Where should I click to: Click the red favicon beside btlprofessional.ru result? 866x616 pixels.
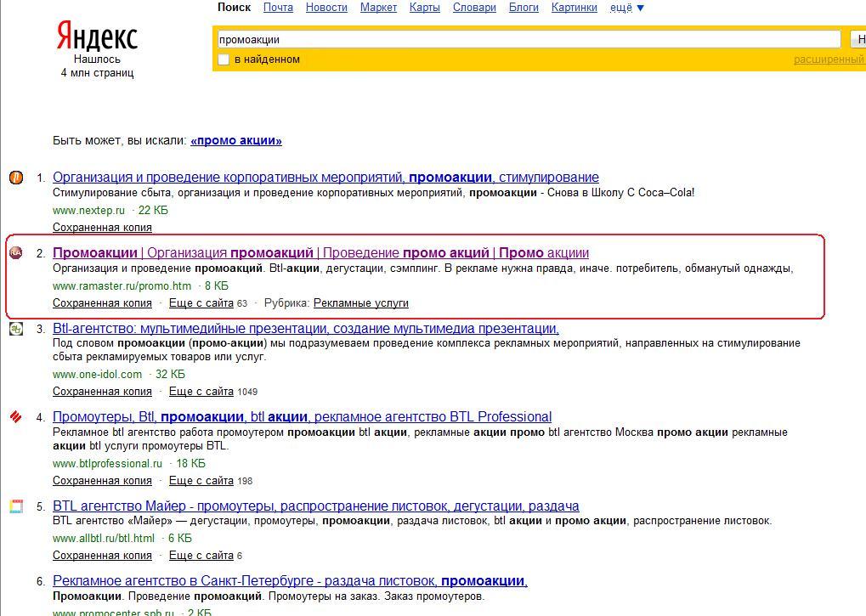coord(16,416)
